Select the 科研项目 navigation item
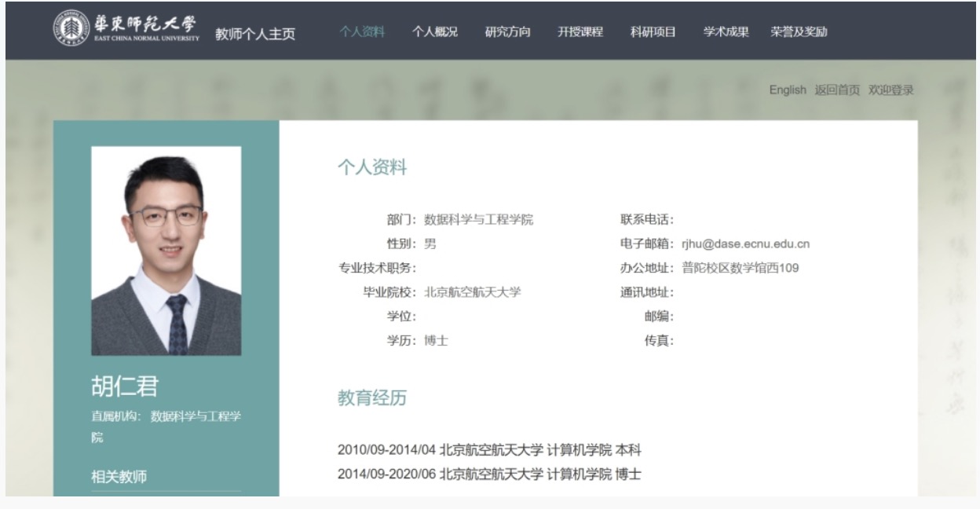The image size is (980, 509). pos(653,32)
